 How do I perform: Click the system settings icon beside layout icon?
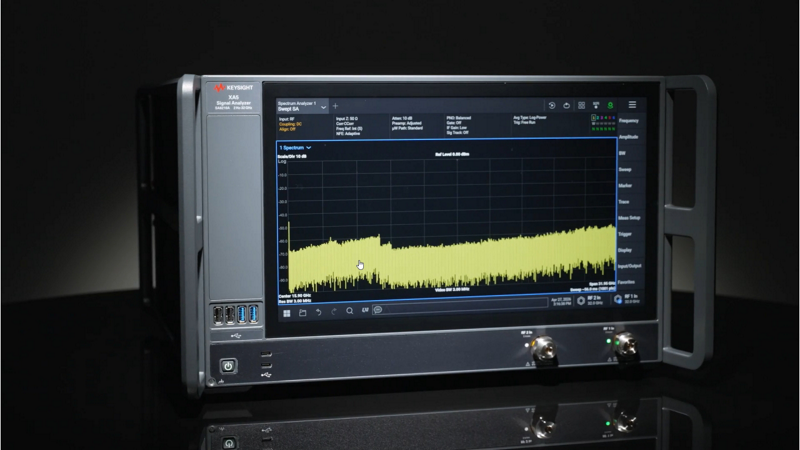[x=595, y=106]
